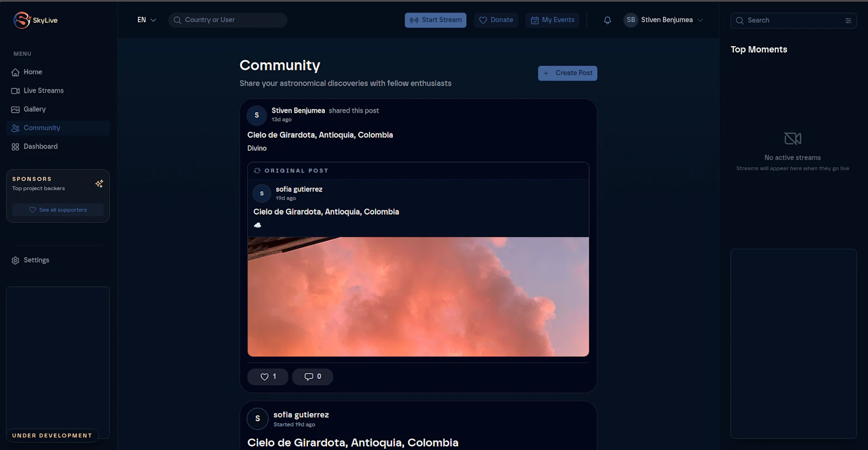Image resolution: width=868 pixels, height=450 pixels.
Task: Click the Gallery picture icon
Action: (x=15, y=110)
